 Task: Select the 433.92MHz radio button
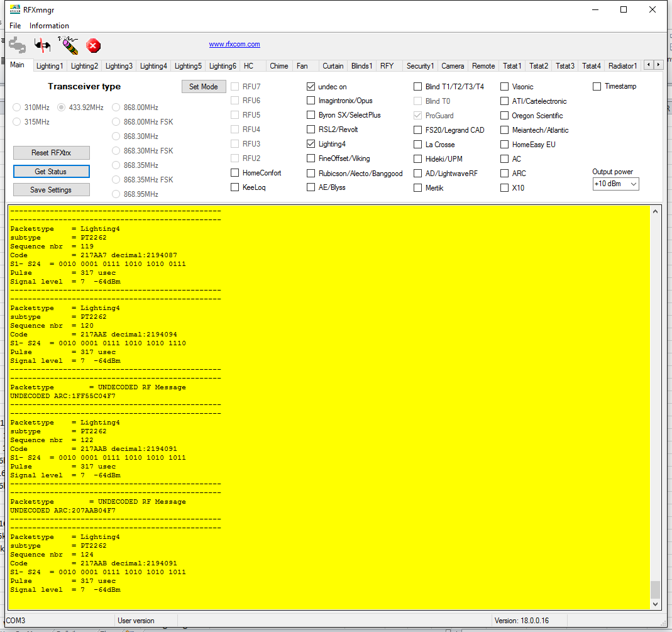click(61, 107)
